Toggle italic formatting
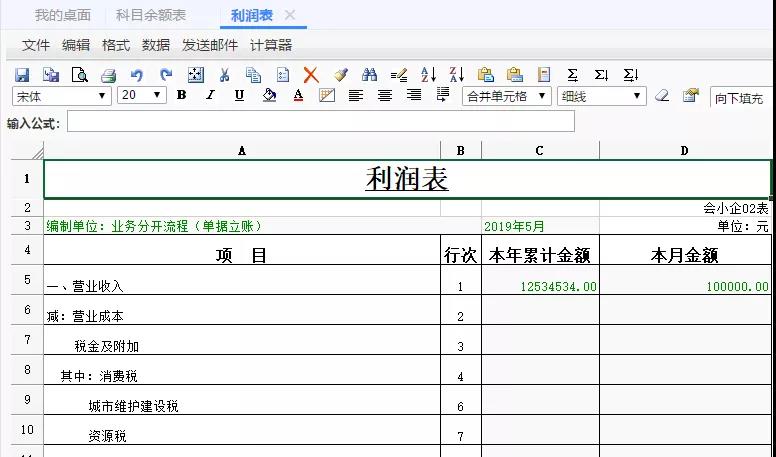This screenshot has width=776, height=457. click(210, 96)
